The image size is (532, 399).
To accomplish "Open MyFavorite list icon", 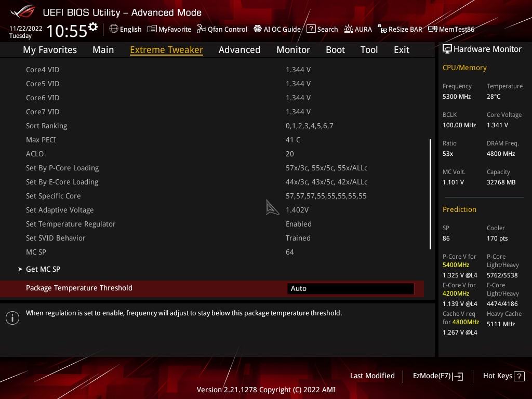I will pos(152,29).
